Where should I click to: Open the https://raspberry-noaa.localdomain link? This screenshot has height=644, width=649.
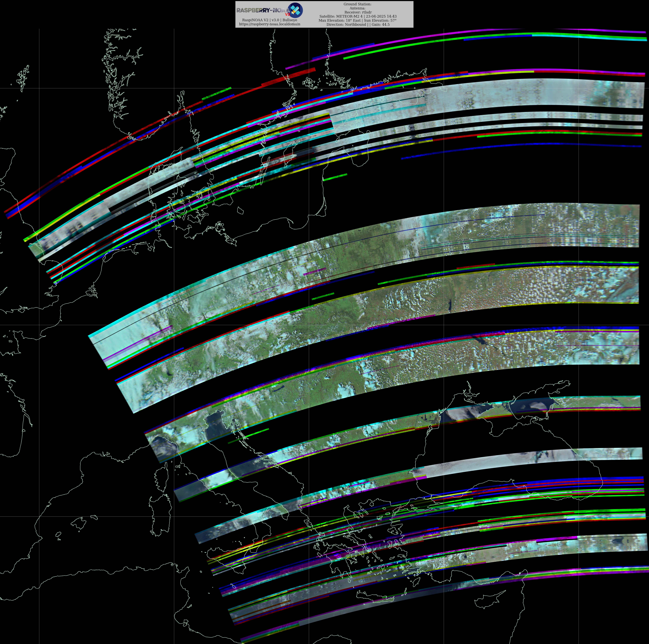pos(270,24)
